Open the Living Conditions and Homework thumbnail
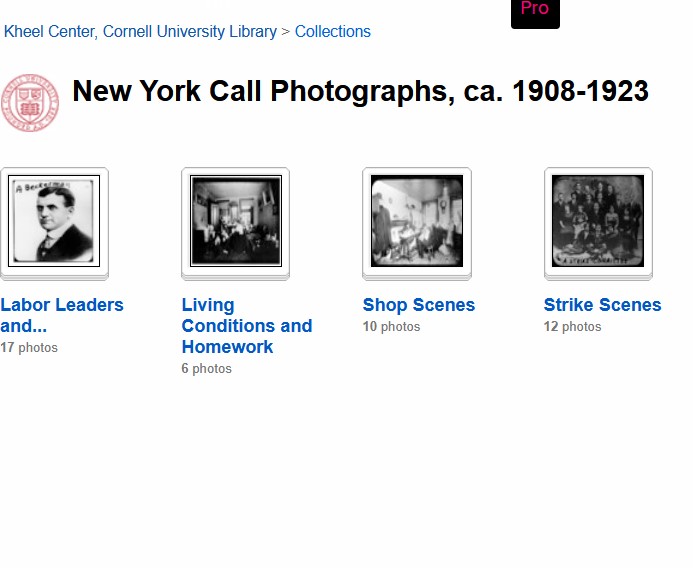The image size is (693, 568). 236,221
